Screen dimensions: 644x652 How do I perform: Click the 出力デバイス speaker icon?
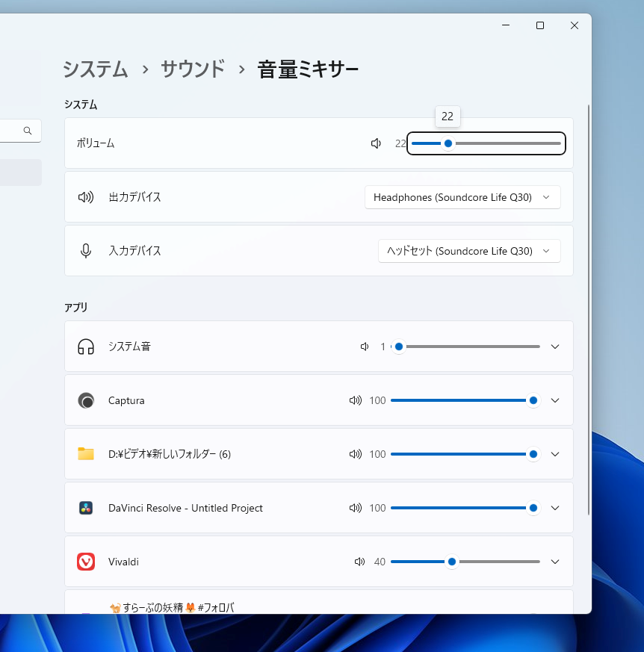(86, 197)
